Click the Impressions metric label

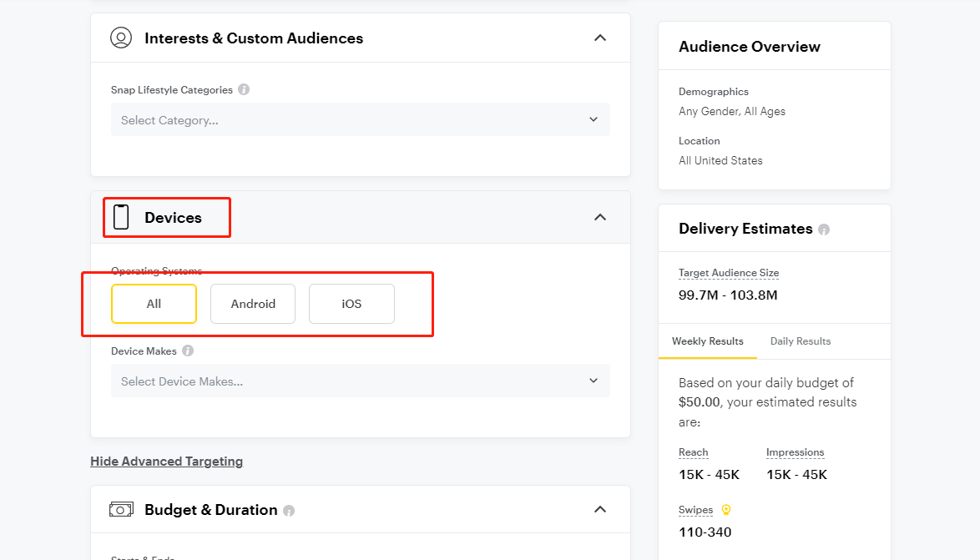[795, 452]
